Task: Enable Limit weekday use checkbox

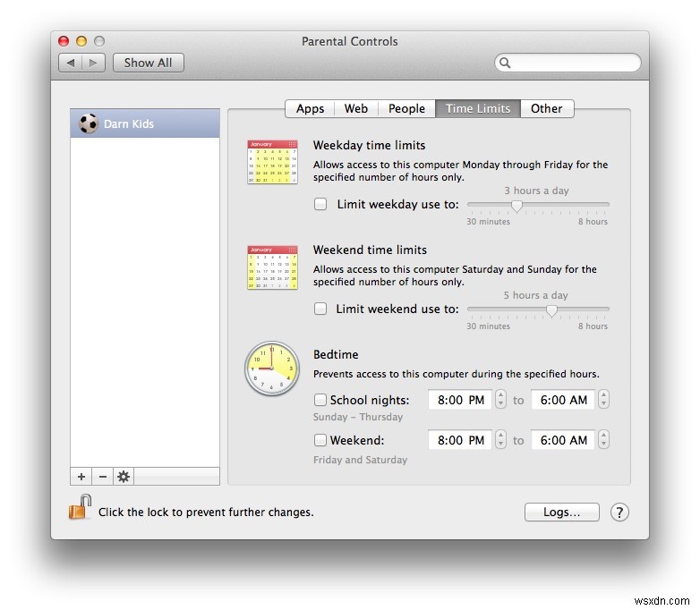Action: [320, 204]
